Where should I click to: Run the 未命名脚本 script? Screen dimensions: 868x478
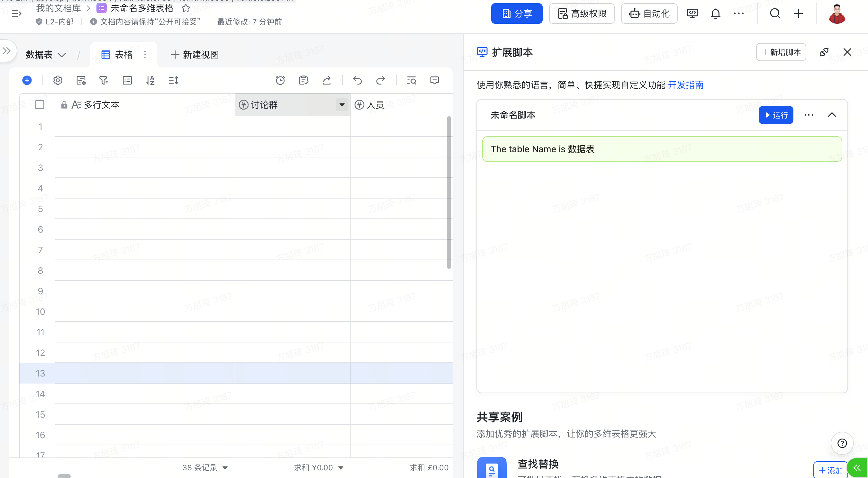[776, 115]
